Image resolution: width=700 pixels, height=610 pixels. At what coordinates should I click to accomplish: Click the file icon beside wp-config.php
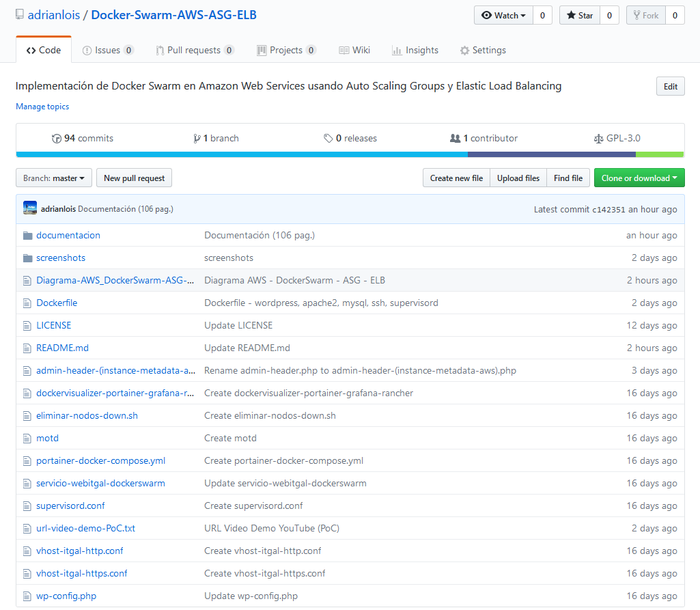(27, 596)
